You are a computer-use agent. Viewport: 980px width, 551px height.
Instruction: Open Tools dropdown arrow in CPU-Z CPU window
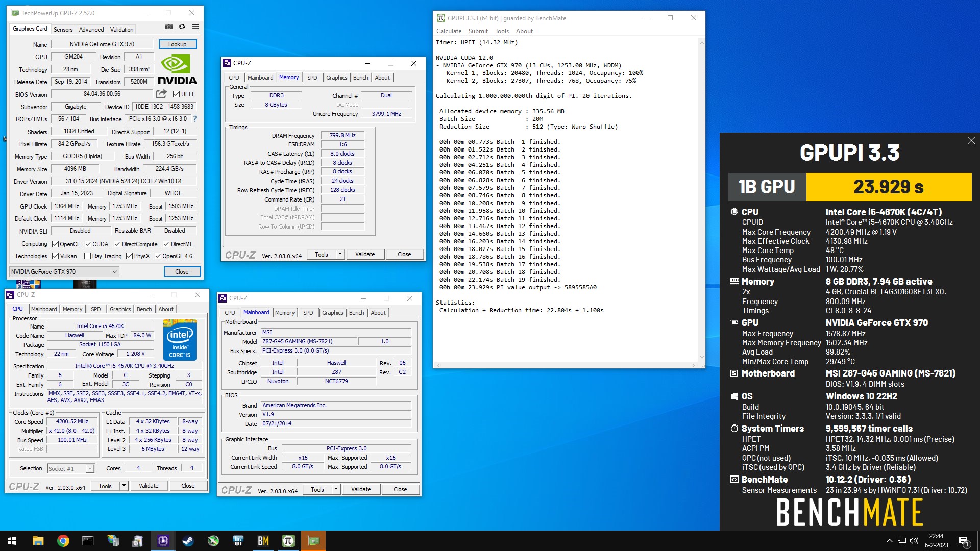(x=124, y=486)
